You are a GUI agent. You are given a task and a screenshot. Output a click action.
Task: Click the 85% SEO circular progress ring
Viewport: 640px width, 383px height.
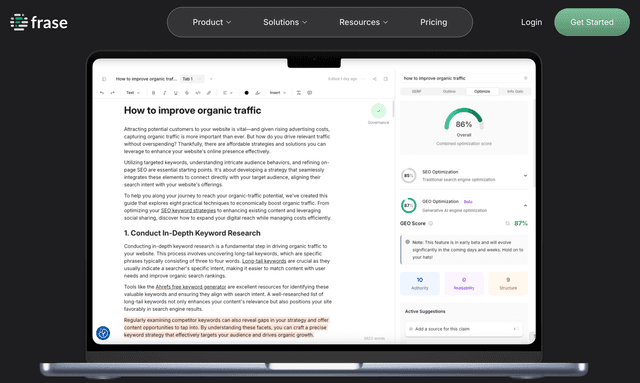[x=409, y=176]
